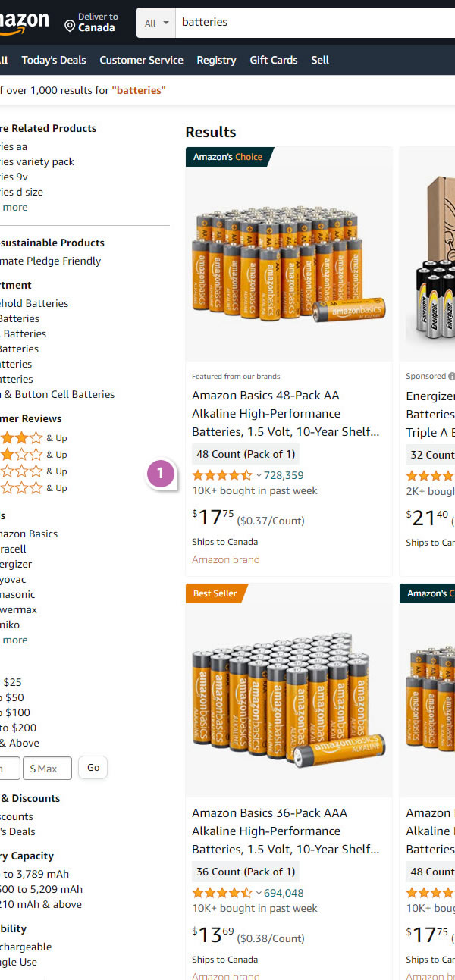This screenshot has height=980, width=455.
Task: Click the Deliver to Canada location pin
Action: (70, 27)
